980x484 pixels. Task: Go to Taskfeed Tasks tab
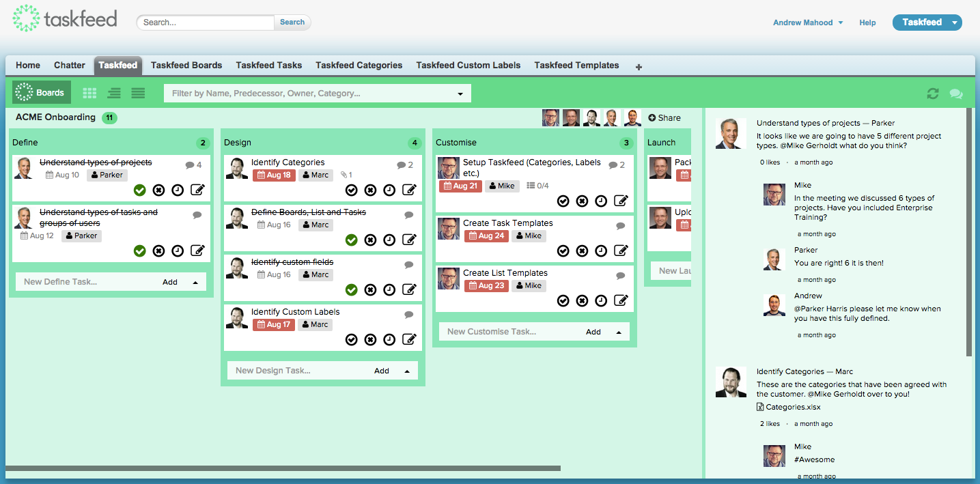(x=269, y=66)
